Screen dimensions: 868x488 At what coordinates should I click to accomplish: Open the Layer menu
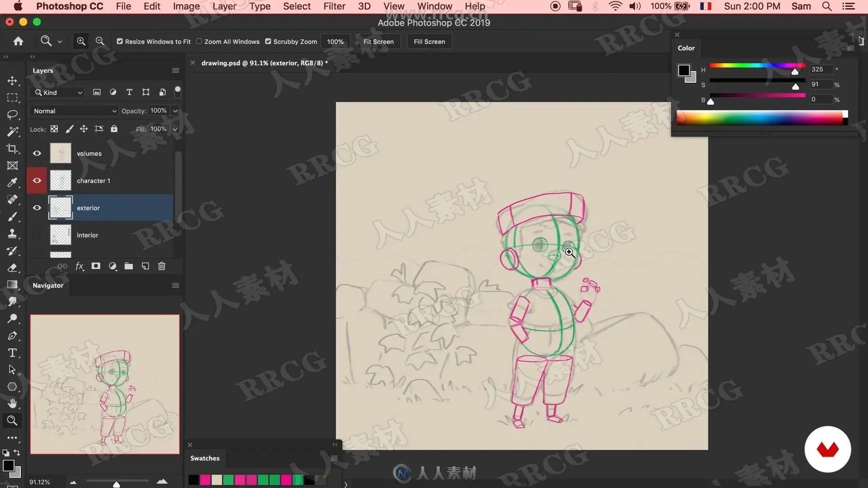point(224,6)
